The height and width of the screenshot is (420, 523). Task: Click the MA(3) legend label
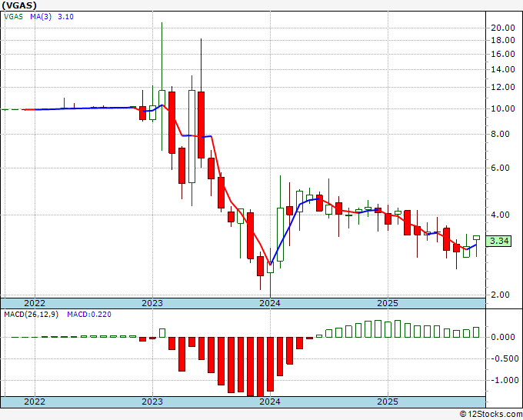(41, 17)
